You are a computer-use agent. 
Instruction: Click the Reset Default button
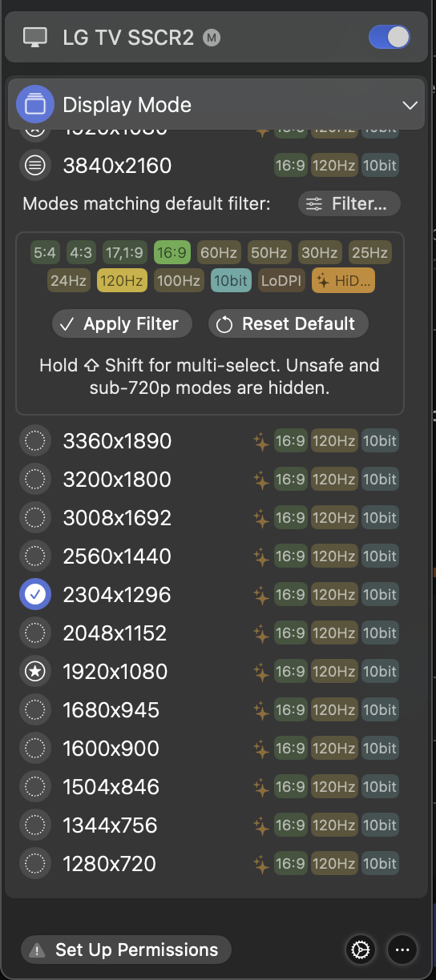pos(289,324)
